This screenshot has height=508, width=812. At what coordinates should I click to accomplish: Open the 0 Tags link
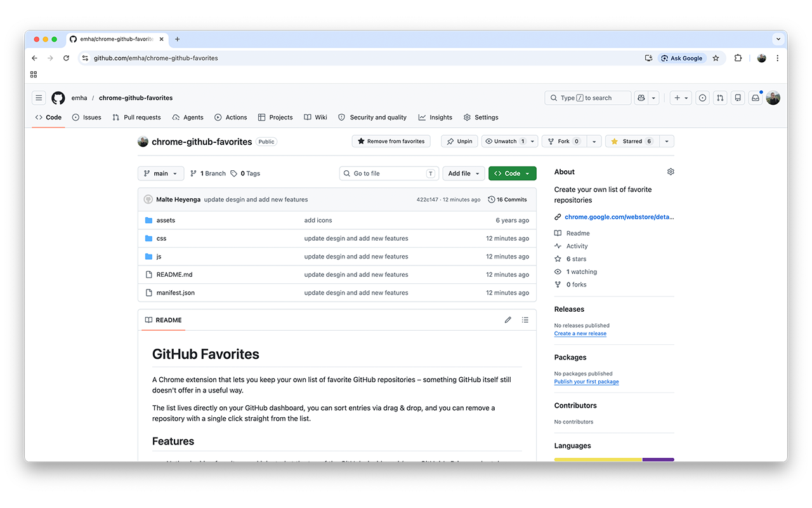pos(246,173)
